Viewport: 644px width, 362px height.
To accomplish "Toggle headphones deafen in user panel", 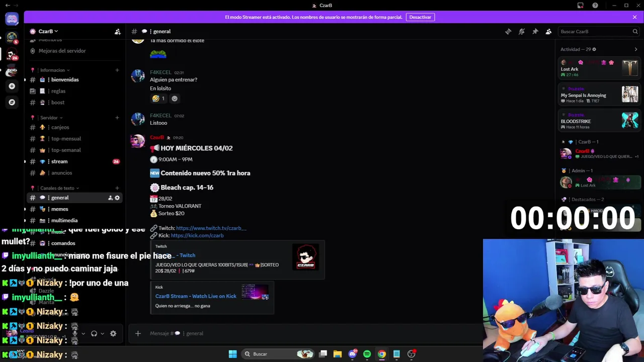I will [94, 333].
